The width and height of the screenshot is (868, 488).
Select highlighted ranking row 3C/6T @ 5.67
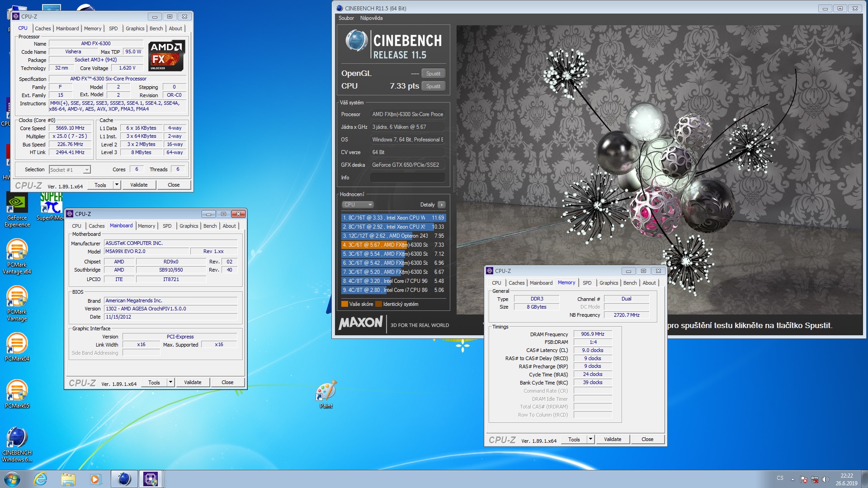393,245
